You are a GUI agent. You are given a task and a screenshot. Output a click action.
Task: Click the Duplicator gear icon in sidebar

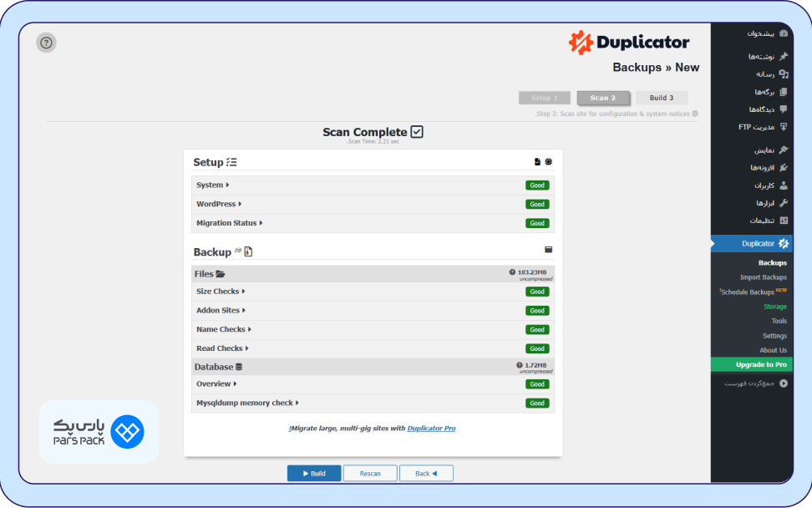point(784,243)
